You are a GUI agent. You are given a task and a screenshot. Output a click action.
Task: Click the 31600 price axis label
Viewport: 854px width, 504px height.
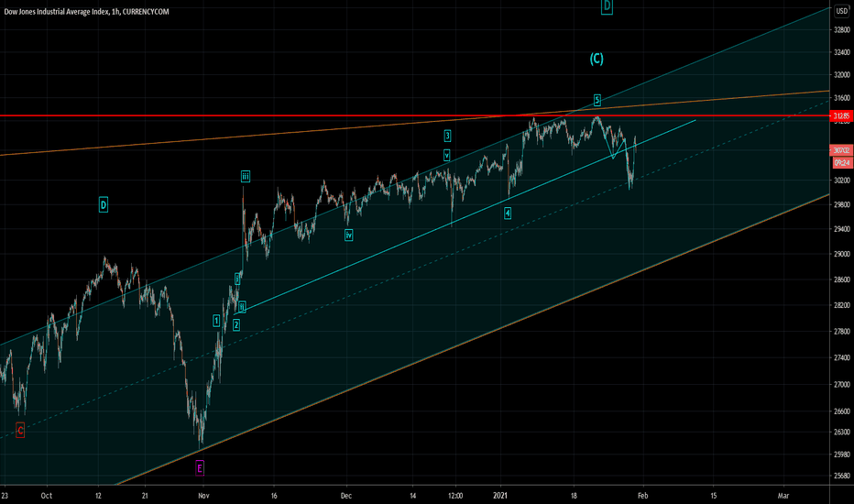coord(841,98)
